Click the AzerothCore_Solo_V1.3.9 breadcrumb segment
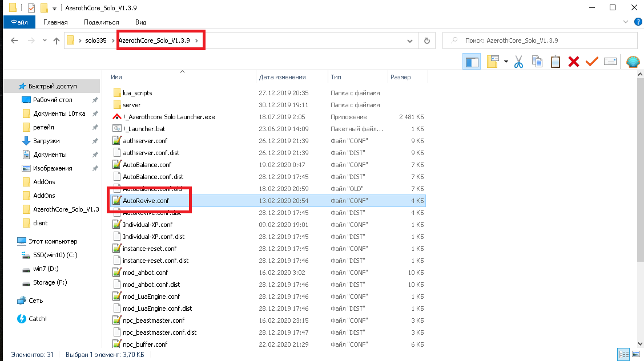Viewport: 644px width, 361px height. (x=154, y=40)
